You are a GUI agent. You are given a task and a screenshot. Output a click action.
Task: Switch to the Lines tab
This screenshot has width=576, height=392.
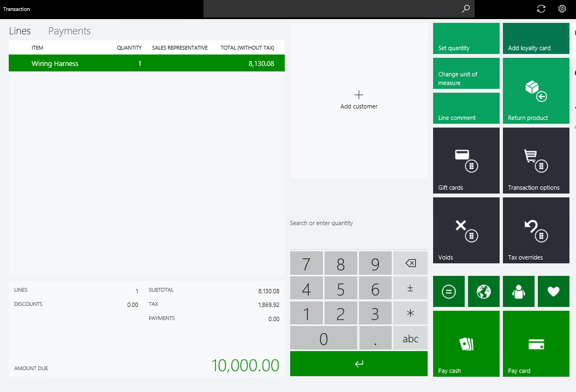tap(20, 31)
